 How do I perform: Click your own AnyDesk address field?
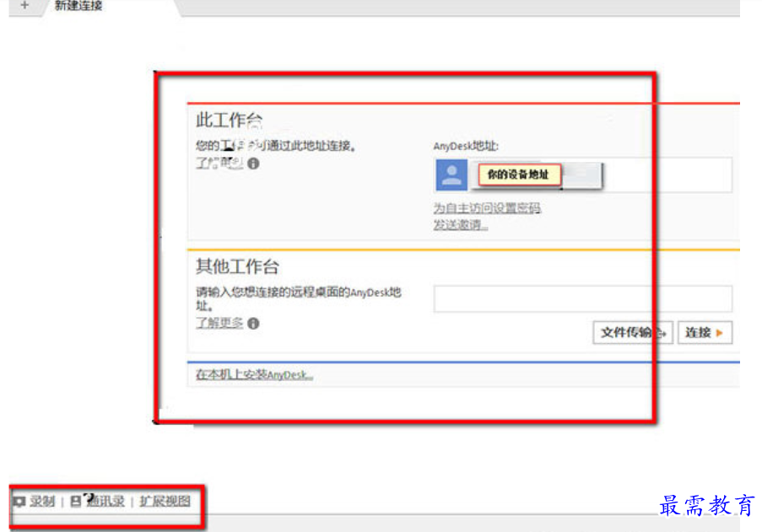tap(584, 175)
